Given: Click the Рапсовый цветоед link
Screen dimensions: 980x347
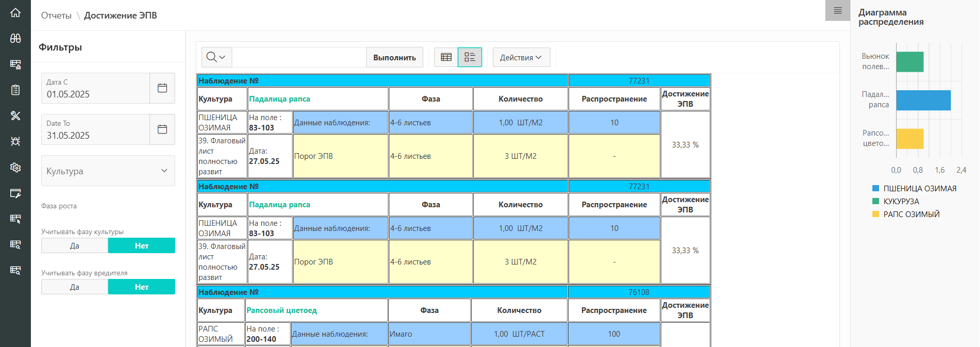Looking at the screenshot, I should (x=282, y=310).
